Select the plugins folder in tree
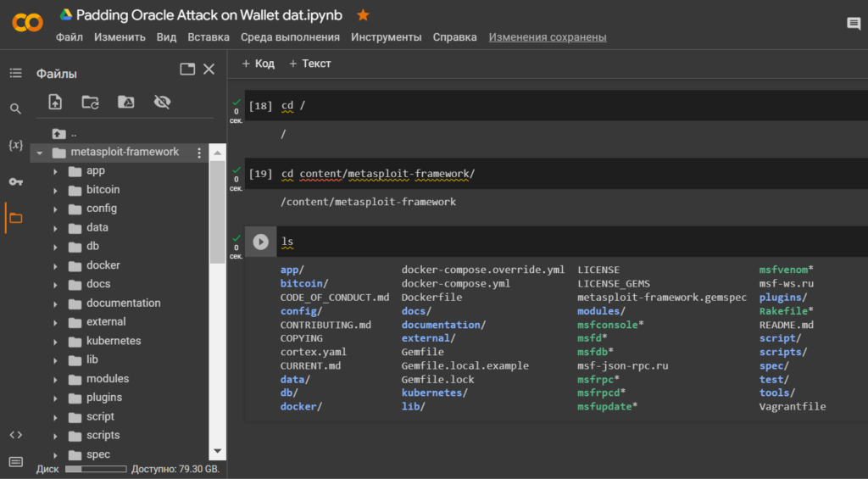The width and height of the screenshot is (868, 479). (x=104, y=398)
